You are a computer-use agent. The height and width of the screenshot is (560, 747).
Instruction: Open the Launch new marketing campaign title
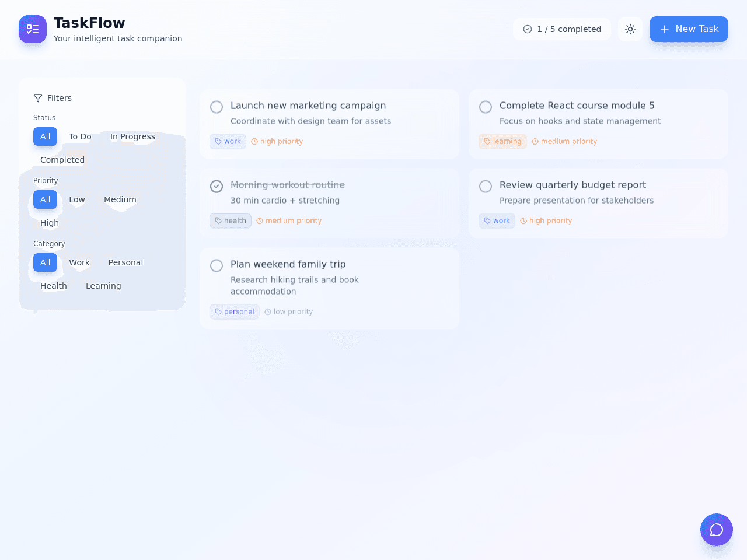point(308,106)
